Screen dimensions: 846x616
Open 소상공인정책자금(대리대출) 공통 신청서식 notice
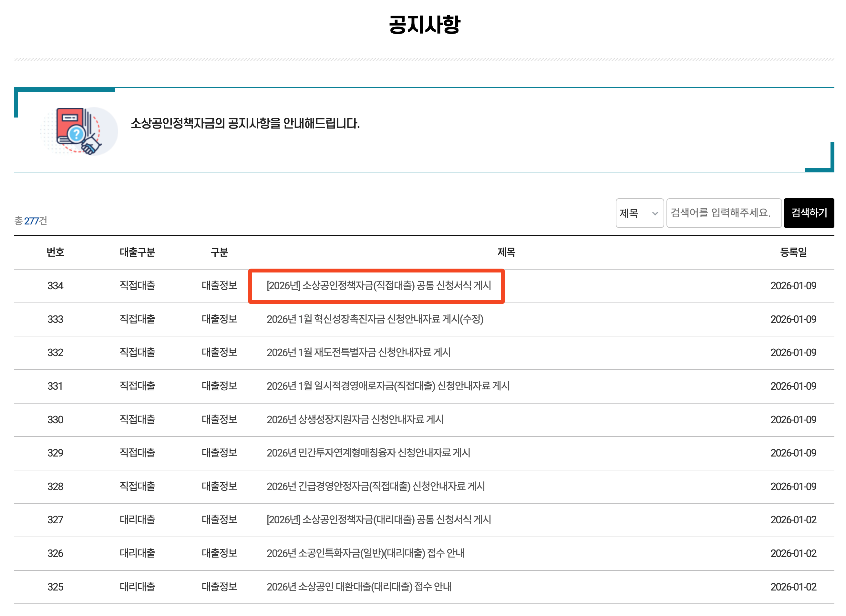tap(378, 519)
